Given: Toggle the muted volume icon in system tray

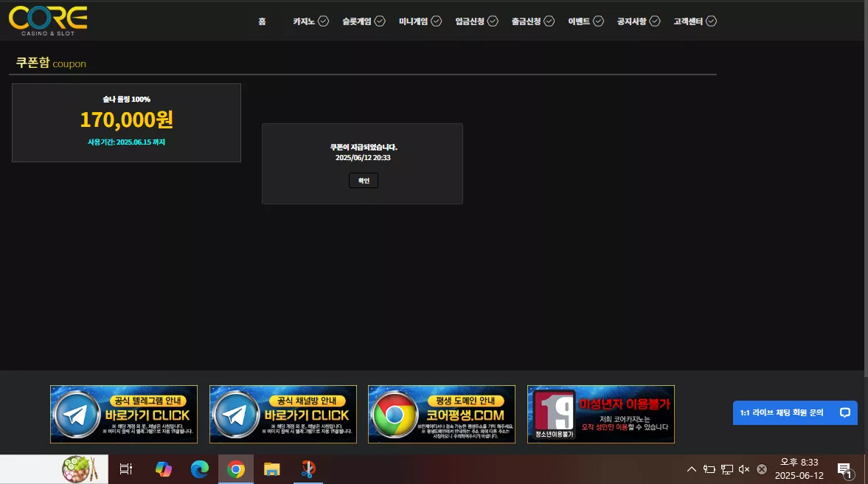Looking at the screenshot, I should (x=744, y=469).
